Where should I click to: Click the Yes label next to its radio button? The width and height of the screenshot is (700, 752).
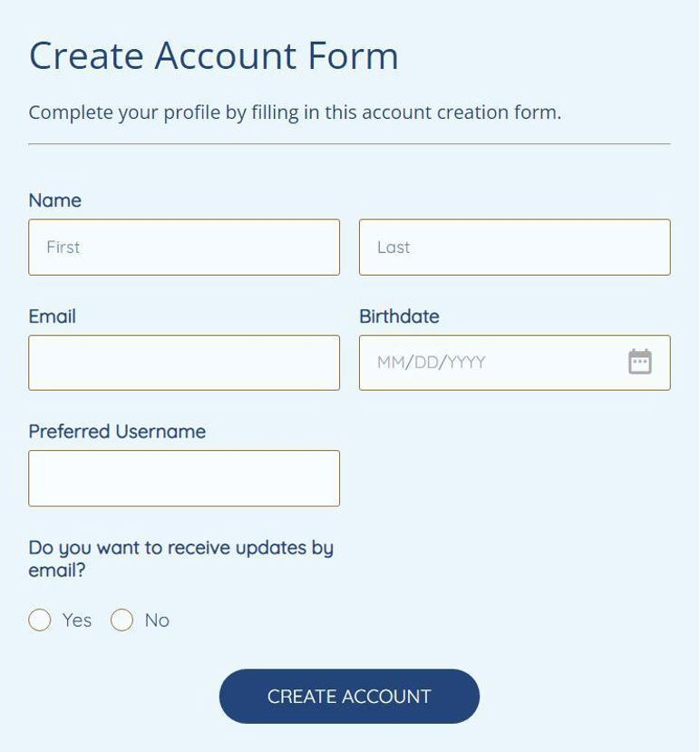pos(76,620)
